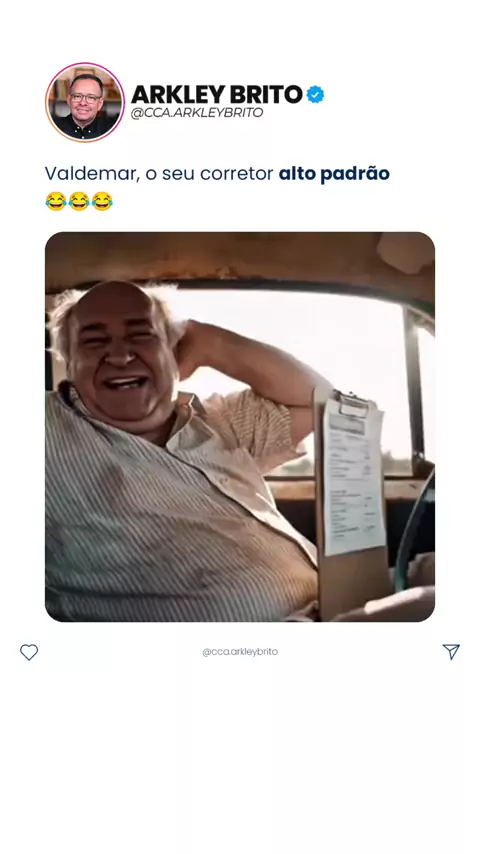This screenshot has width=480, height=854.
Task: Click the steering wheel in the video
Action: click(x=415, y=534)
